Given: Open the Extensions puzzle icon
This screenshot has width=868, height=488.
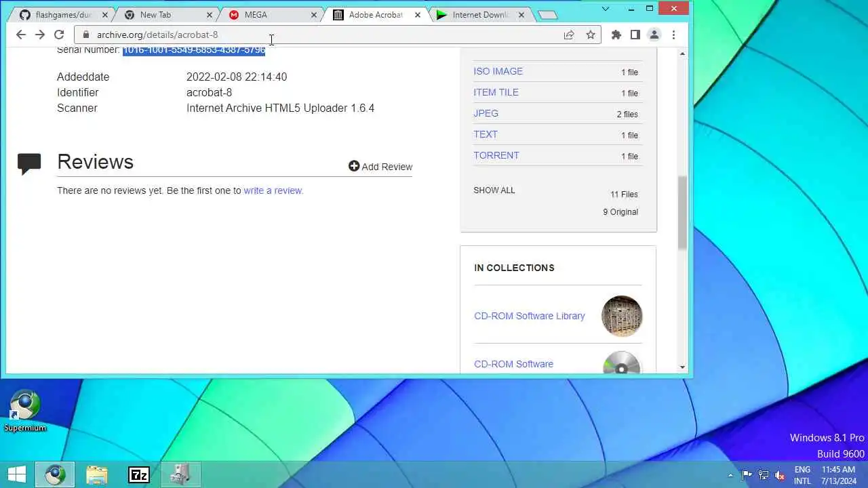Looking at the screenshot, I should [x=616, y=35].
